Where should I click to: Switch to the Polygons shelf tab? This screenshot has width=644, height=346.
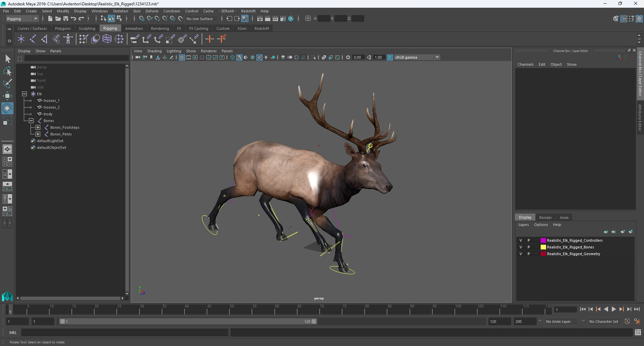pos(63,28)
